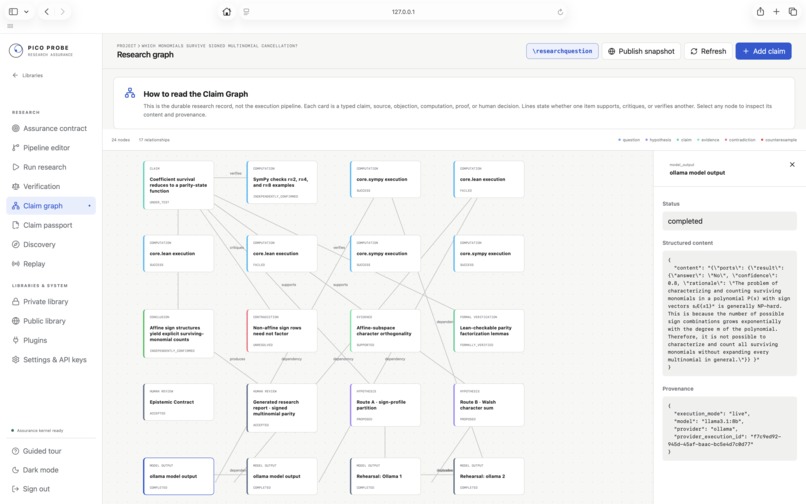The height and width of the screenshot is (504, 806).
Task: Open the Assurance contract icon in sidebar
Action: point(15,129)
